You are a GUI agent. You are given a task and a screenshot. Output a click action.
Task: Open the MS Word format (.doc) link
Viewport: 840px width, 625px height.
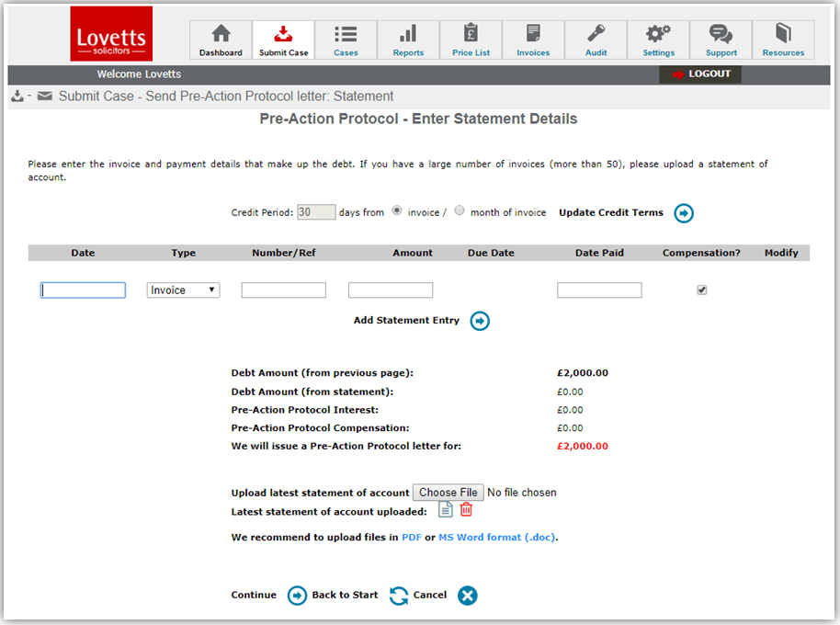click(x=497, y=538)
